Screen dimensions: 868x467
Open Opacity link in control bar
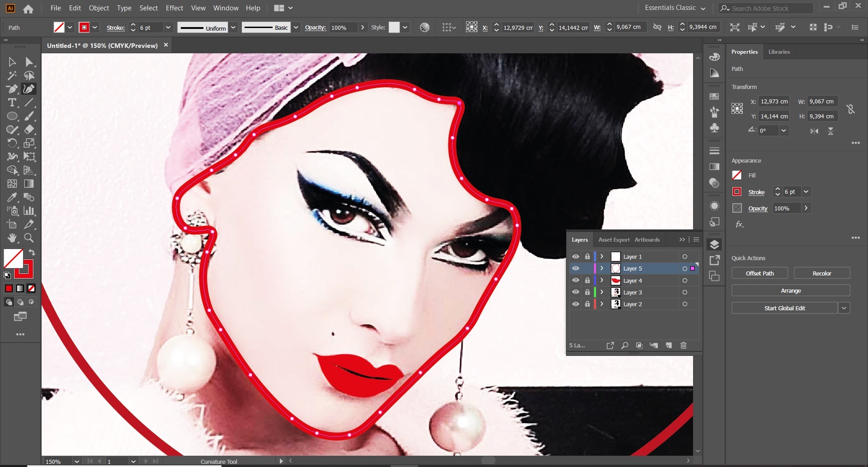point(315,28)
